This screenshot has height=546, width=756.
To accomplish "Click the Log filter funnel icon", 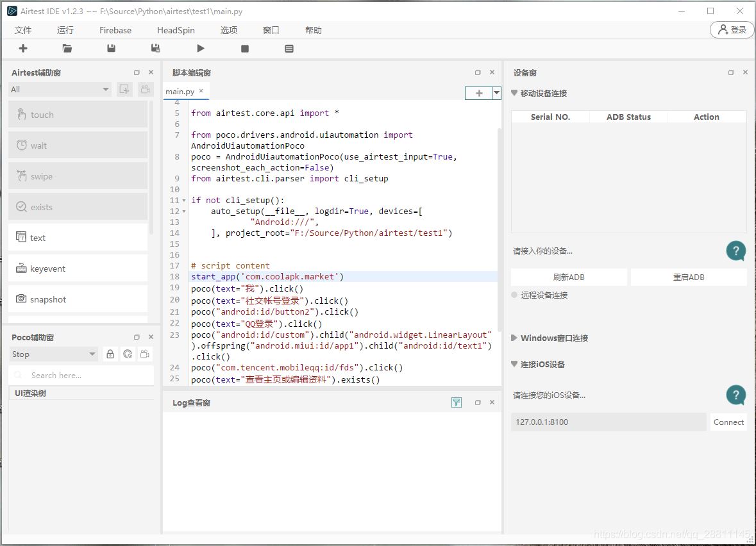I will 457,402.
